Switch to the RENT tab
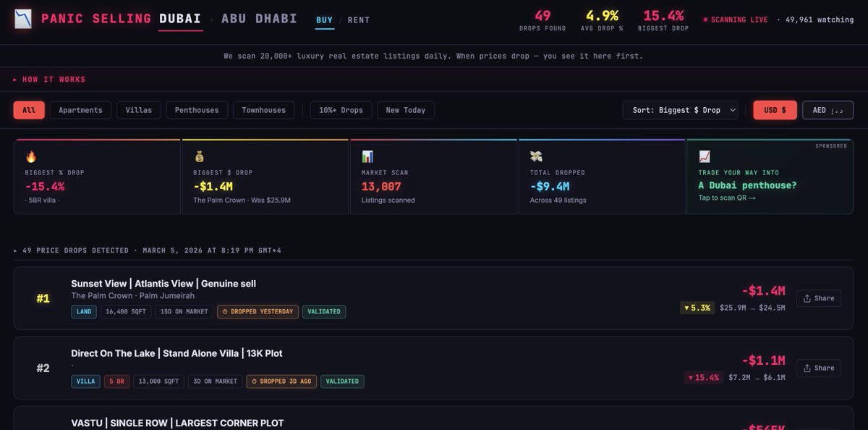The image size is (868, 430). pos(359,20)
